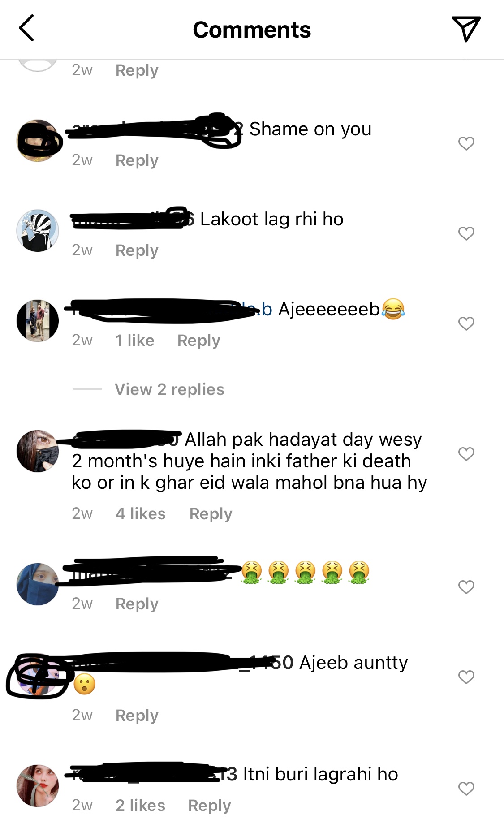The height and width of the screenshot is (832, 504).
Task: Go back using the top-left arrow
Action: (x=26, y=28)
